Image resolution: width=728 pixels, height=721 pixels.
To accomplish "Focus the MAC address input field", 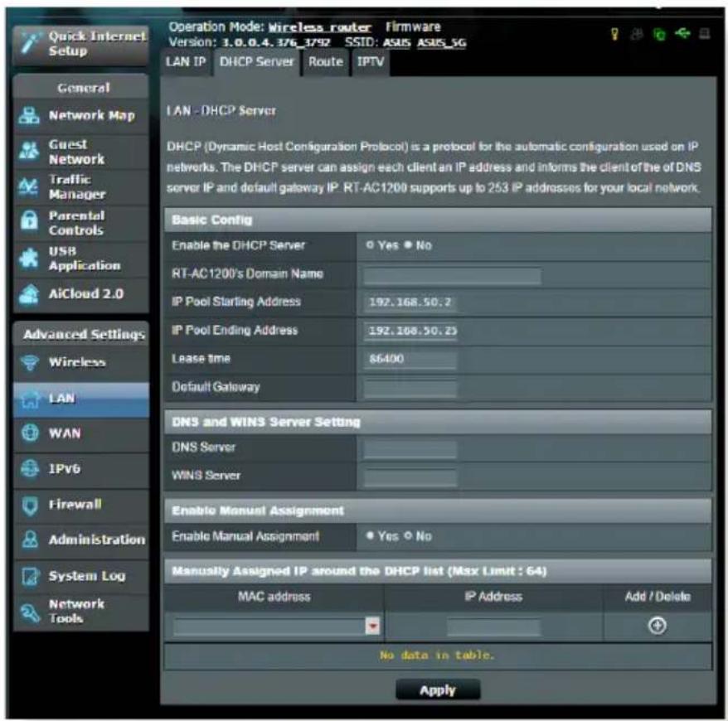I will coord(269,627).
